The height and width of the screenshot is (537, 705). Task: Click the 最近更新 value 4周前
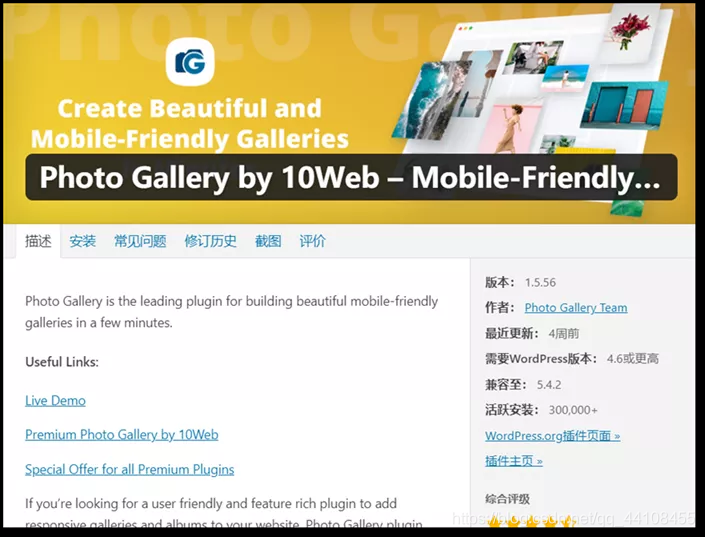[564, 334]
